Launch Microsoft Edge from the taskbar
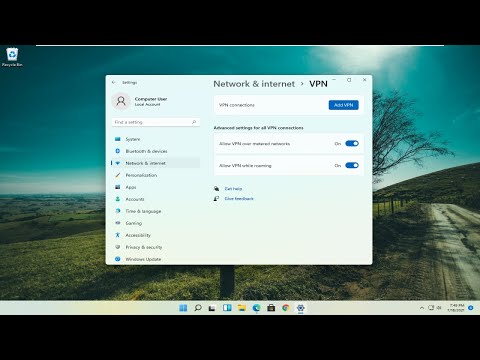This screenshot has width=480, height=360. 256,308
